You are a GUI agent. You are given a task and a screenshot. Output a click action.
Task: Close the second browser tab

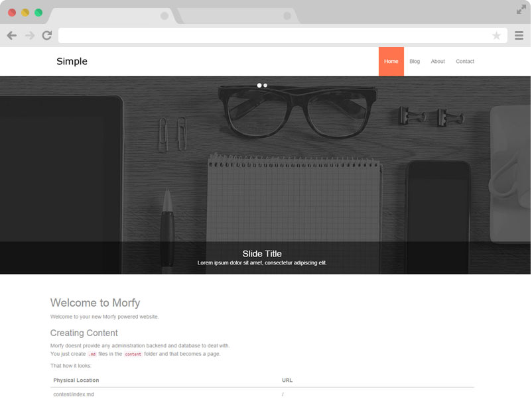287,16
